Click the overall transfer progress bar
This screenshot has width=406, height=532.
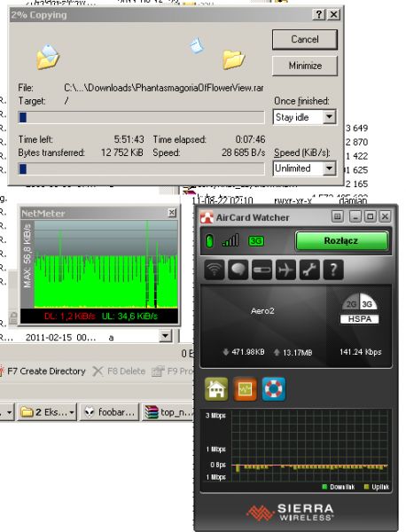pos(141,168)
